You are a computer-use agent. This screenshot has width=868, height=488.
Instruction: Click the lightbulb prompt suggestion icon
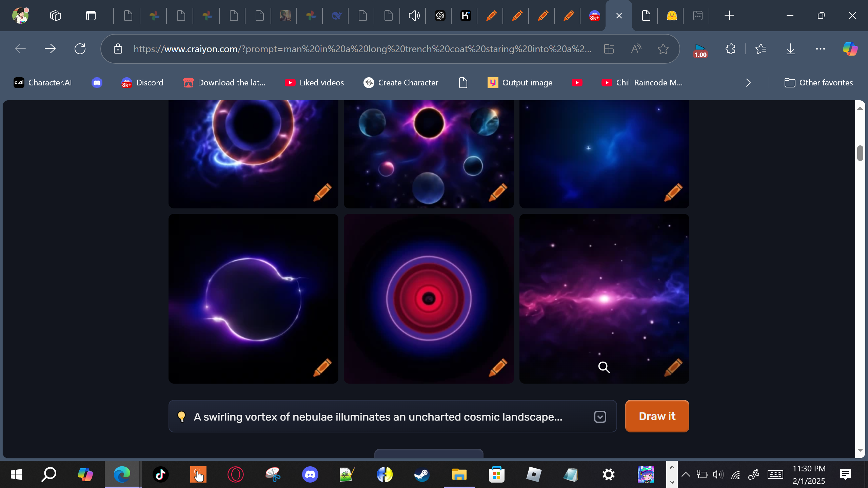coord(182,416)
